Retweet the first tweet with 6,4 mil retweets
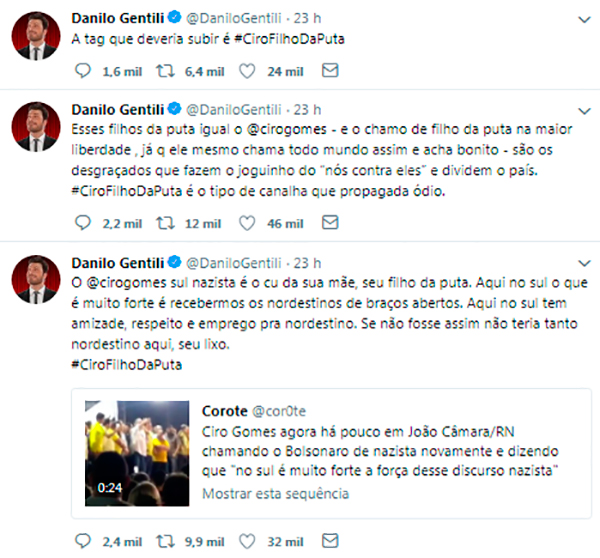600x558 pixels. [165, 71]
